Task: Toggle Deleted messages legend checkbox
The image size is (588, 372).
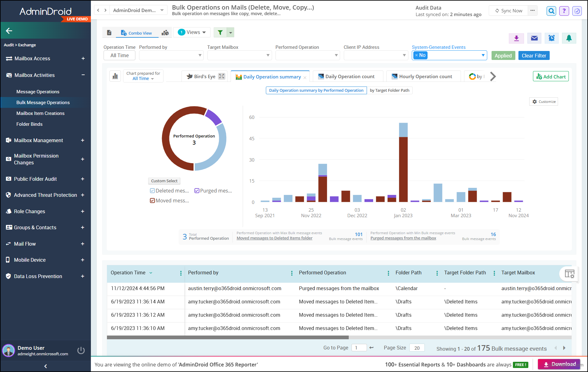Action: tap(152, 191)
